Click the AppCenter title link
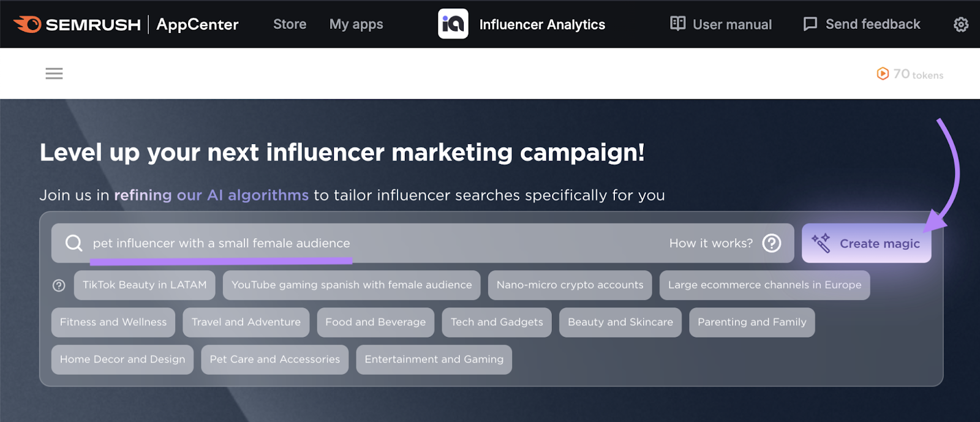Screen dimensions: 980x422 pyautogui.click(x=197, y=24)
